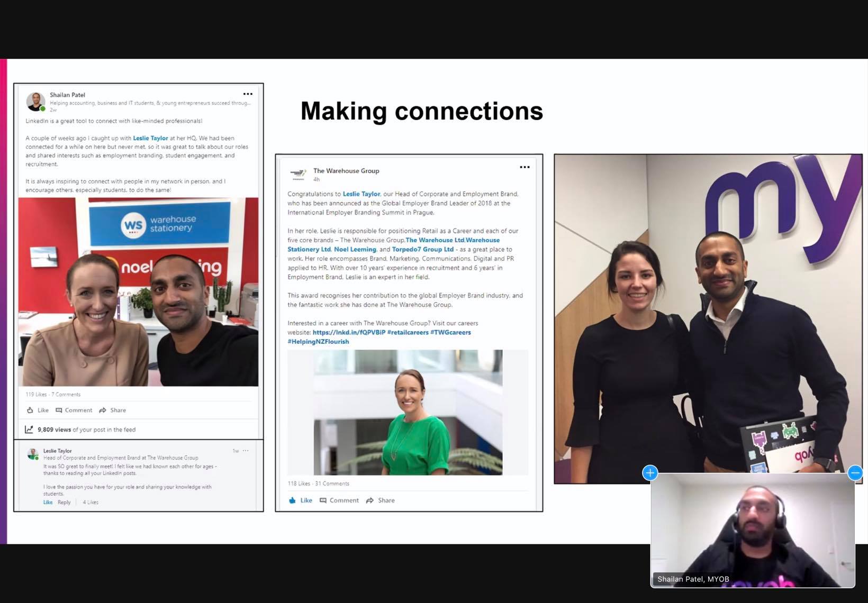868x603 pixels.
Task: Click The Warehouse Group name on post header
Action: [346, 171]
